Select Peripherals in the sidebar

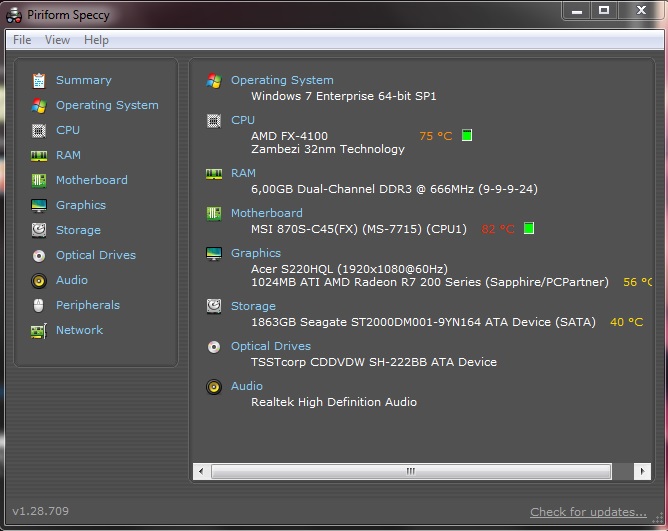(88, 305)
